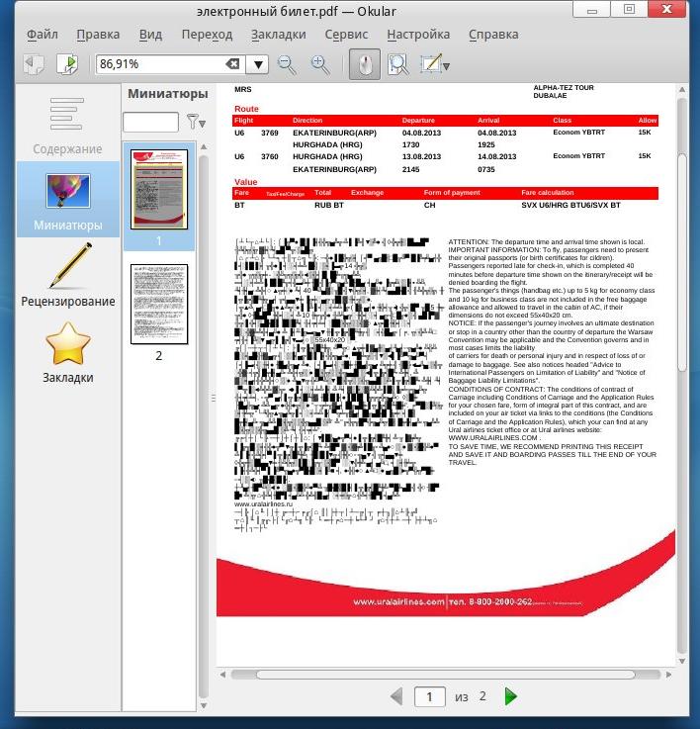Click bottom next page green arrow
The width and height of the screenshot is (700, 729).
(510, 696)
